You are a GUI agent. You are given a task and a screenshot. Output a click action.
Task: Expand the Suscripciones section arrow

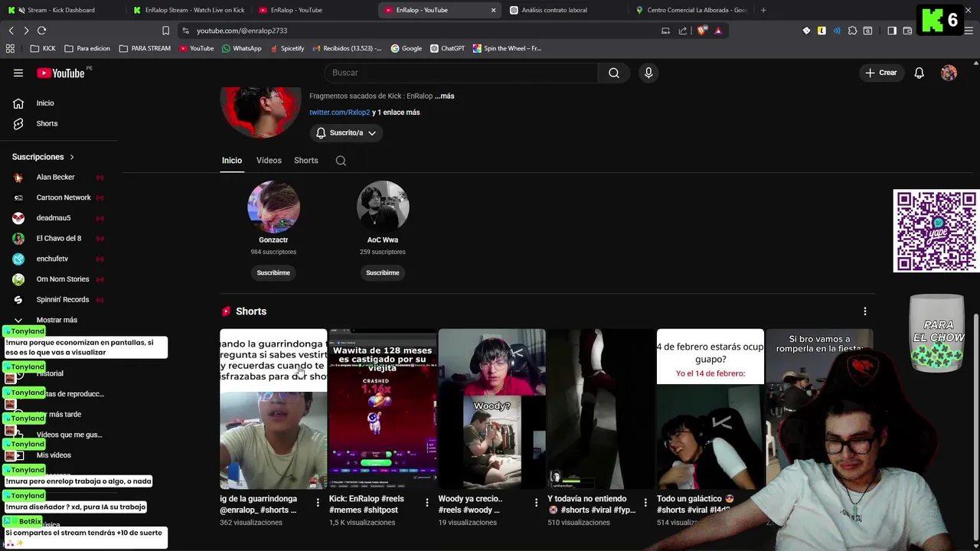[x=72, y=157]
